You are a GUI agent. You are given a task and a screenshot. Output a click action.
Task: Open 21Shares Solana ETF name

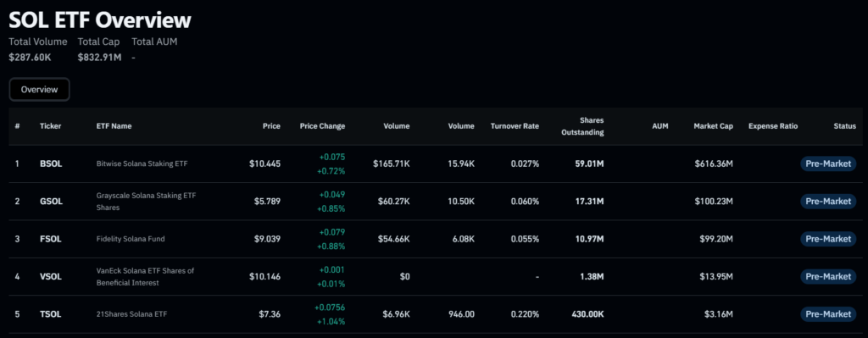tap(131, 314)
